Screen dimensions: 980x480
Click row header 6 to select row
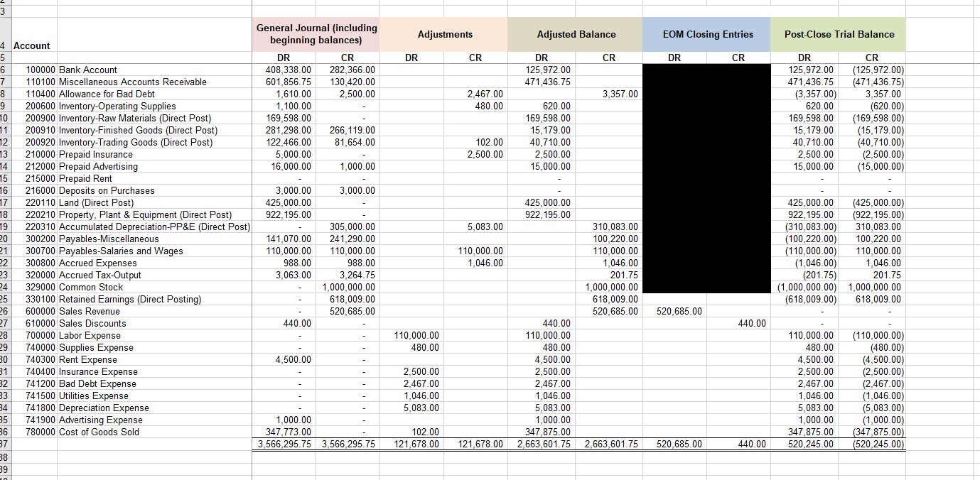pyautogui.click(x=6, y=70)
